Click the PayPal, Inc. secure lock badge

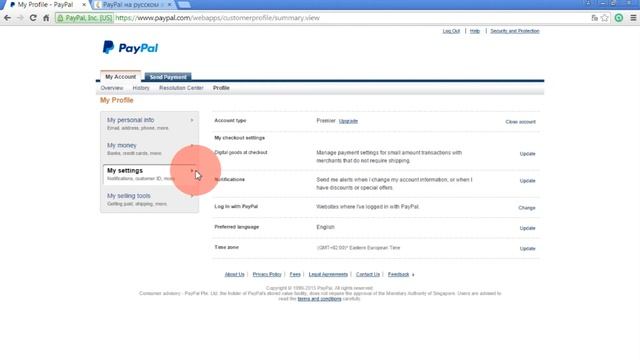(84, 18)
